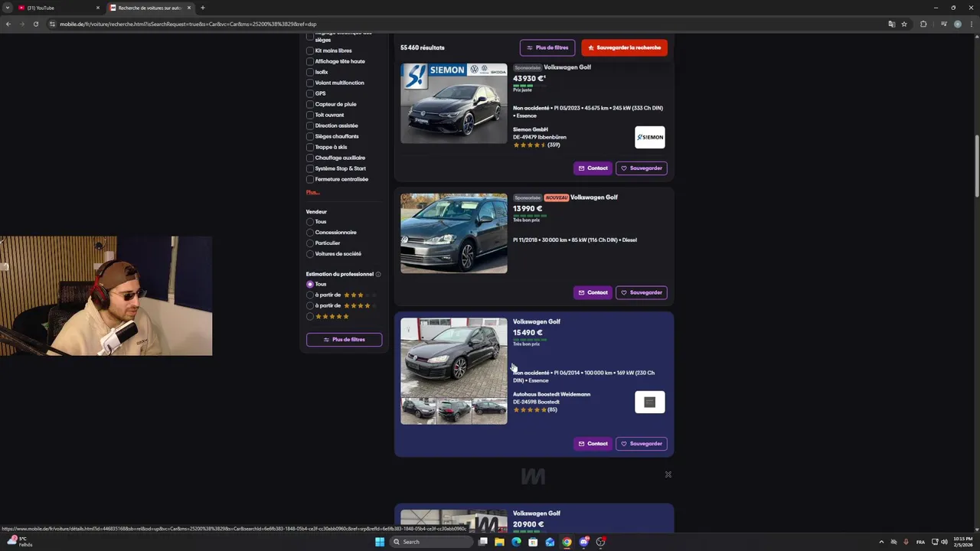
Task: Check the Kit mains libres checkbox
Action: (x=310, y=51)
